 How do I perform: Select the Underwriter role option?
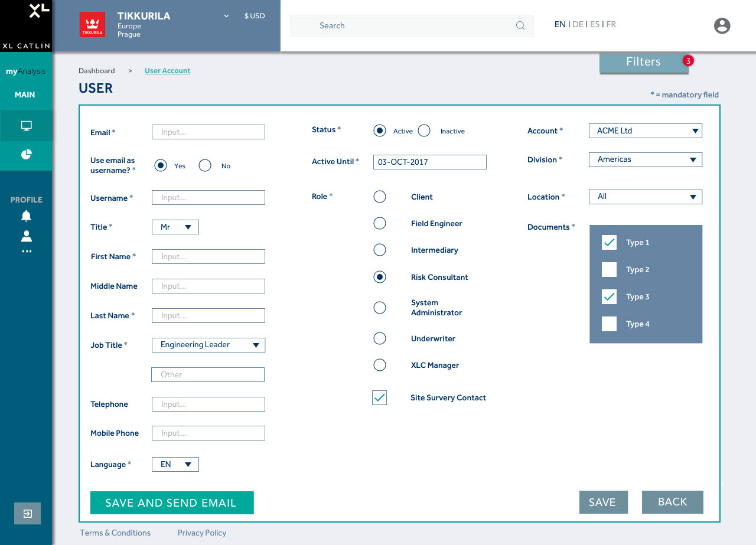click(x=380, y=338)
